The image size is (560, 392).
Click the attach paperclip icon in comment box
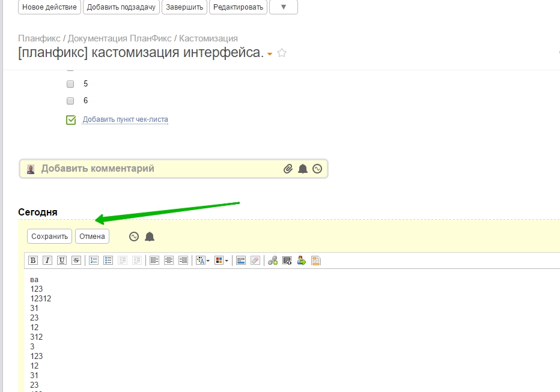click(x=288, y=169)
